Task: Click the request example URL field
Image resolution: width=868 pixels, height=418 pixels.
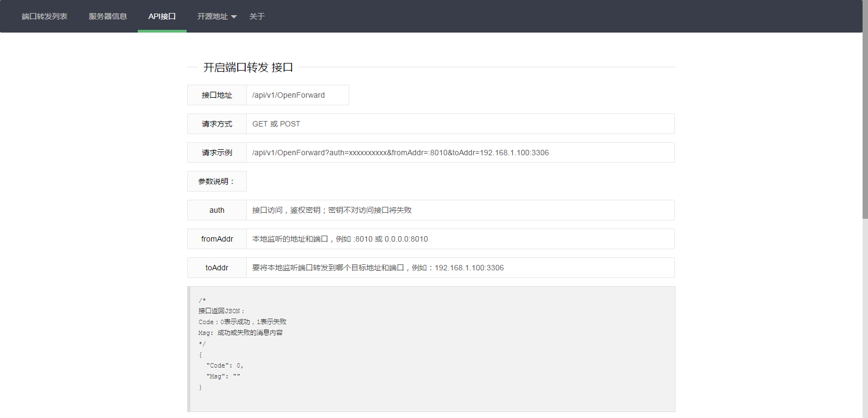Action: pos(461,153)
